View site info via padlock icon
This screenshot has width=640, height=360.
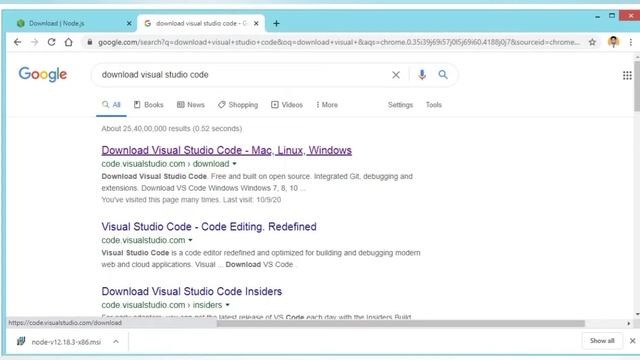tap(89, 42)
